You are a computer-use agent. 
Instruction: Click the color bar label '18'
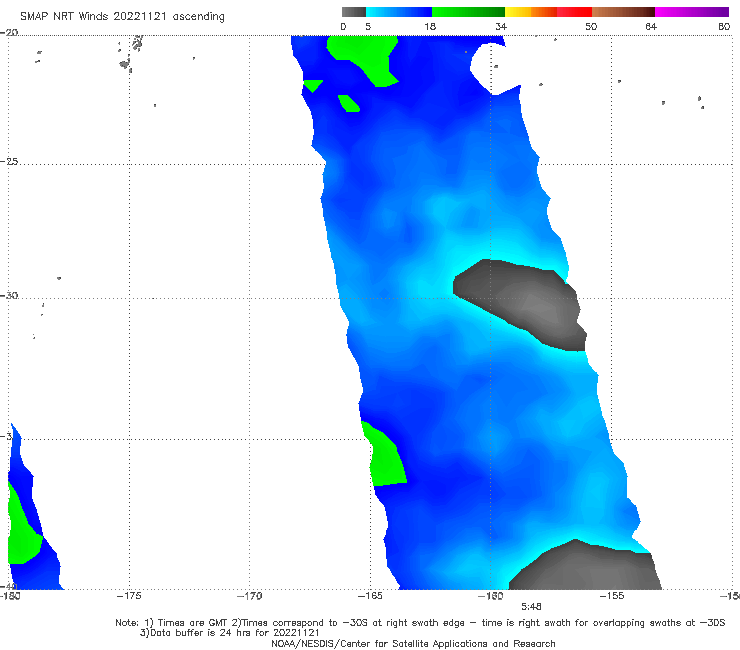pyautogui.click(x=430, y=26)
